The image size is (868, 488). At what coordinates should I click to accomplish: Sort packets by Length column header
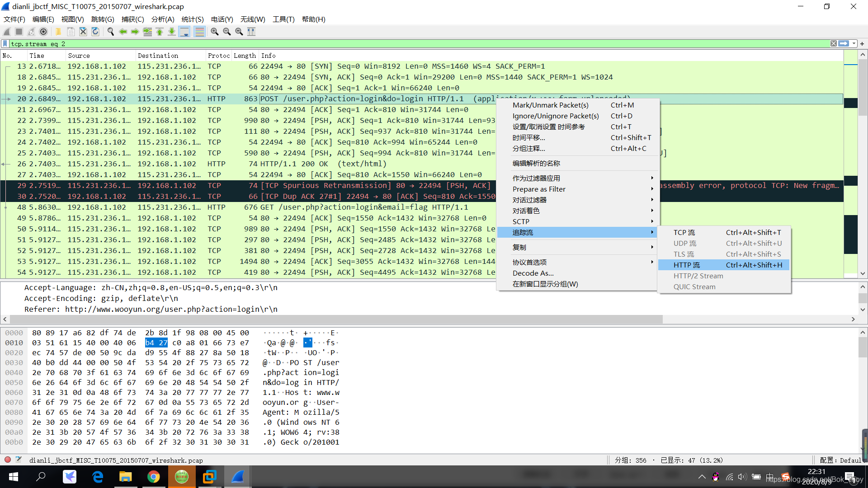pyautogui.click(x=245, y=56)
